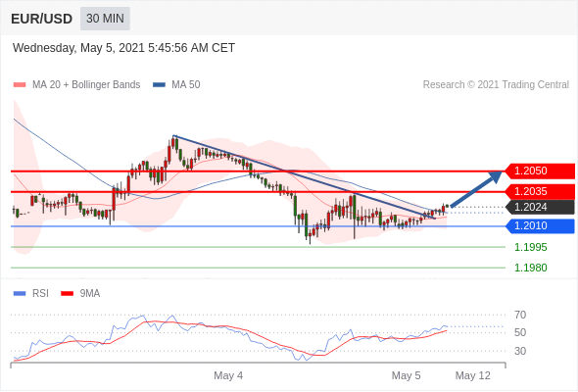Click the RSI 30 level label
578x392 pixels.
[520, 351]
